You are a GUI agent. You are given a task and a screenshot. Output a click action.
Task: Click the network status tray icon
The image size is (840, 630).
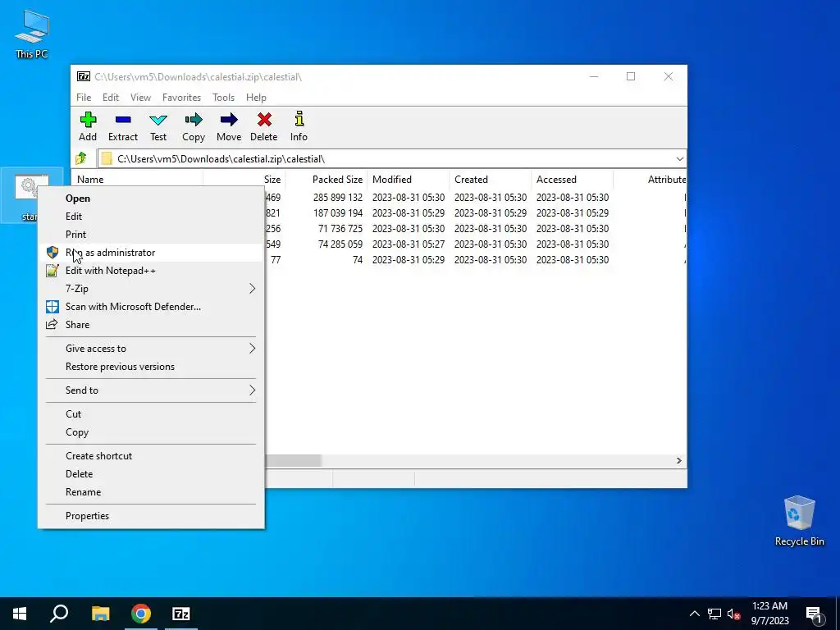(x=714, y=614)
